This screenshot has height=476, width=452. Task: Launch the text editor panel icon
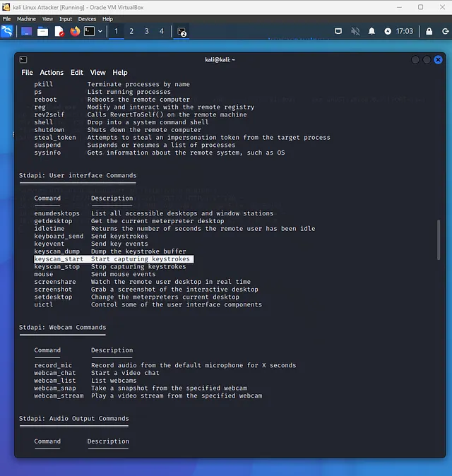[x=59, y=31]
